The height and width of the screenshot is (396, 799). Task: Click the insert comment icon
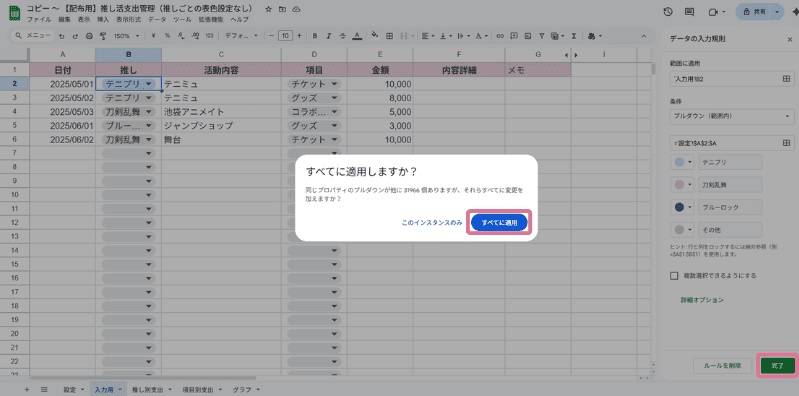click(x=514, y=36)
